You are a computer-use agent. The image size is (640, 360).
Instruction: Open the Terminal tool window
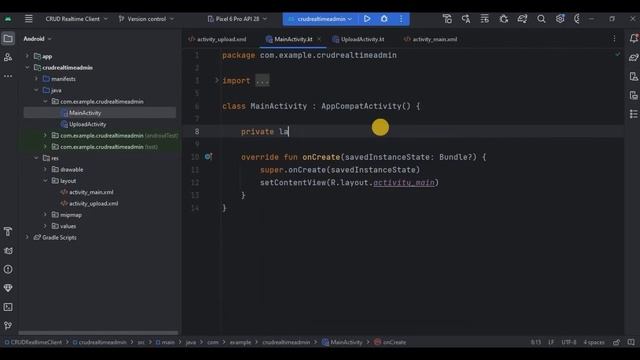click(x=8, y=307)
